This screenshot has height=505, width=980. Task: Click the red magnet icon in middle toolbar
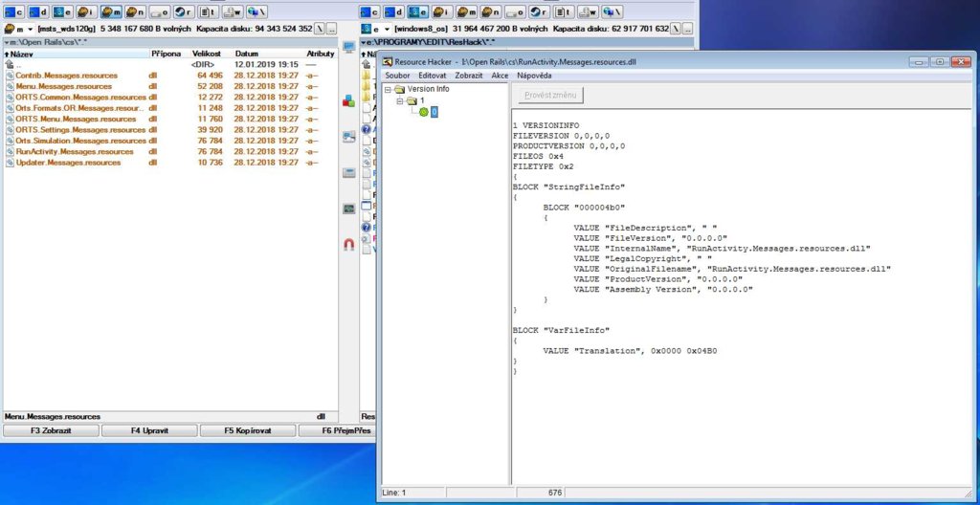click(348, 245)
